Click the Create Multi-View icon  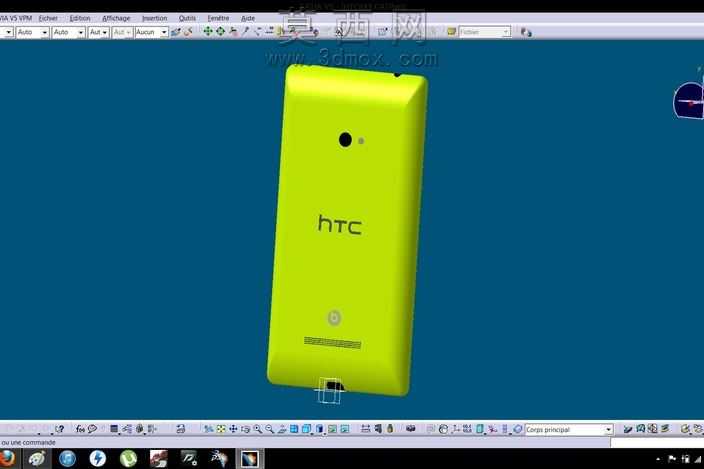pos(294,429)
